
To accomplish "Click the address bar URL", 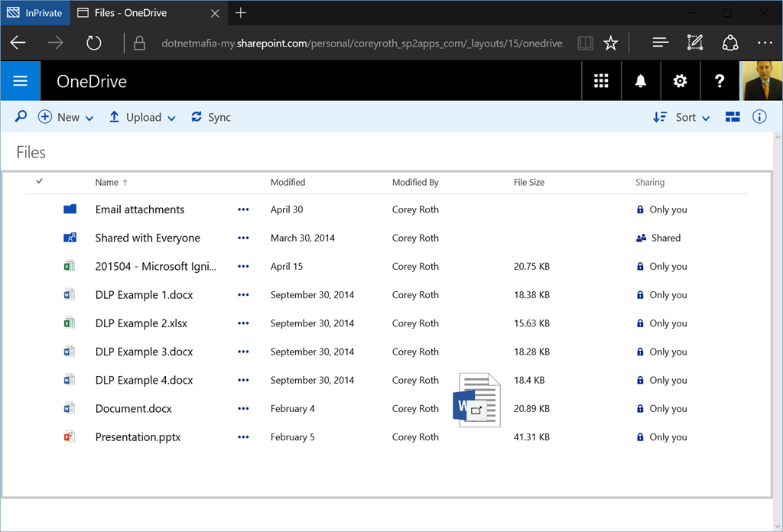I will tap(362, 44).
